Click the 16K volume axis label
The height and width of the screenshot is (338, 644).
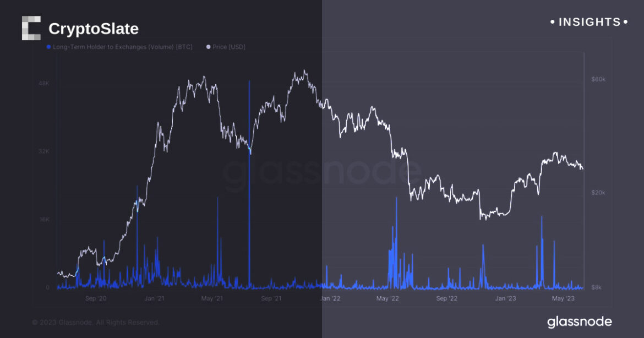coord(43,219)
